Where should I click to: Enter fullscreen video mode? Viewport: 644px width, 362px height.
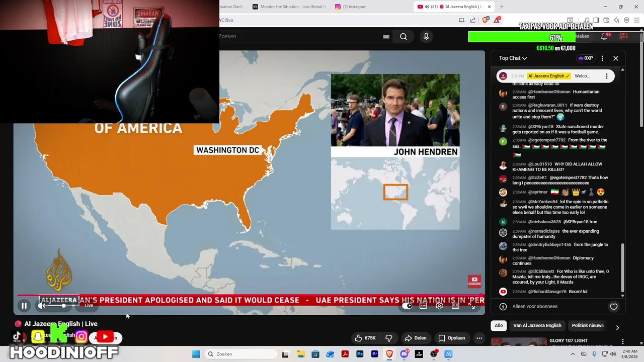tap(471, 306)
